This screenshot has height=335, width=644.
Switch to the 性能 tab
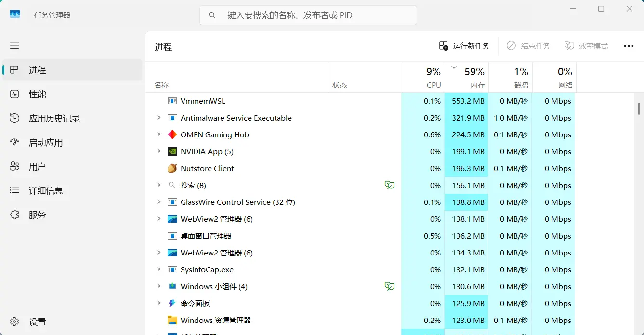pyautogui.click(x=72, y=94)
